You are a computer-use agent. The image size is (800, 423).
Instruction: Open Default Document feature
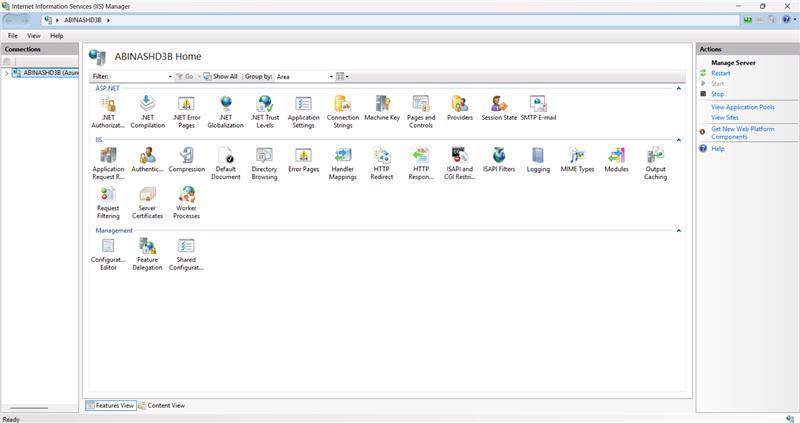(x=226, y=163)
